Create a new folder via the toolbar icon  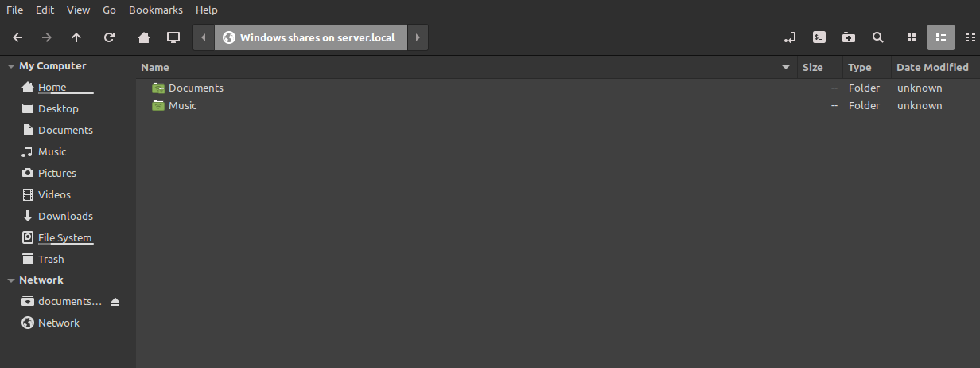[849, 37]
